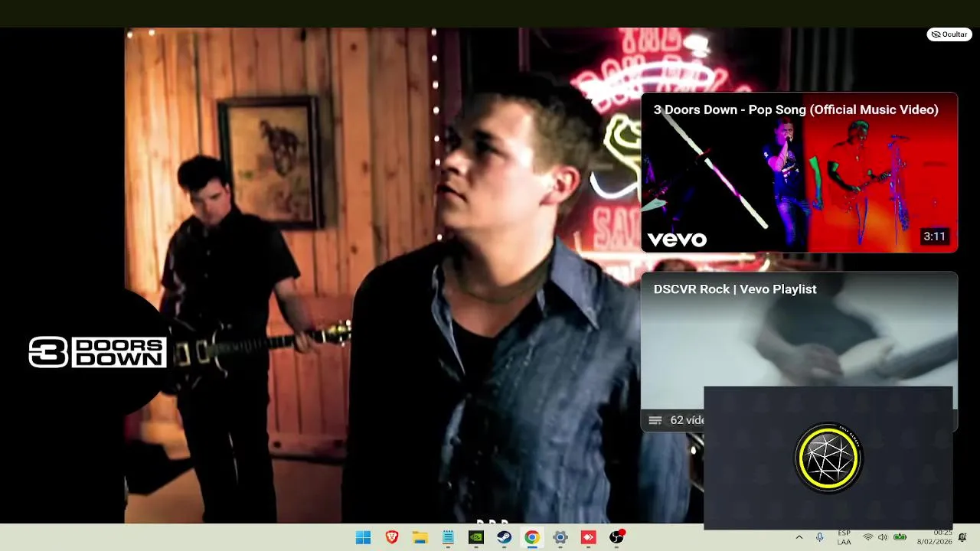Open Steam from the taskbar
This screenshot has width=980, height=551.
pos(504,537)
